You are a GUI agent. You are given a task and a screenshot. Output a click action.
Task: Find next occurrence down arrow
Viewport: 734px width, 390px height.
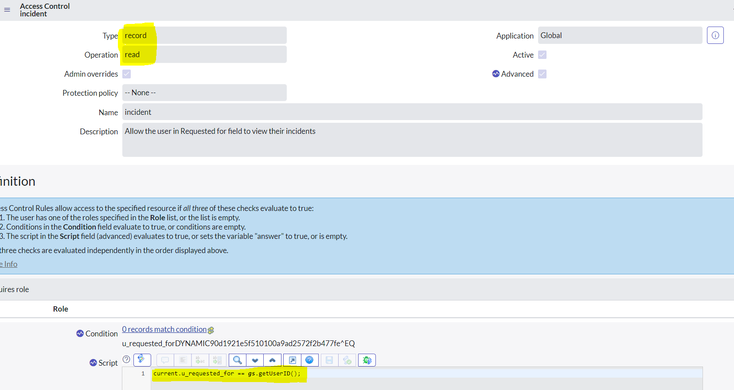click(x=255, y=360)
